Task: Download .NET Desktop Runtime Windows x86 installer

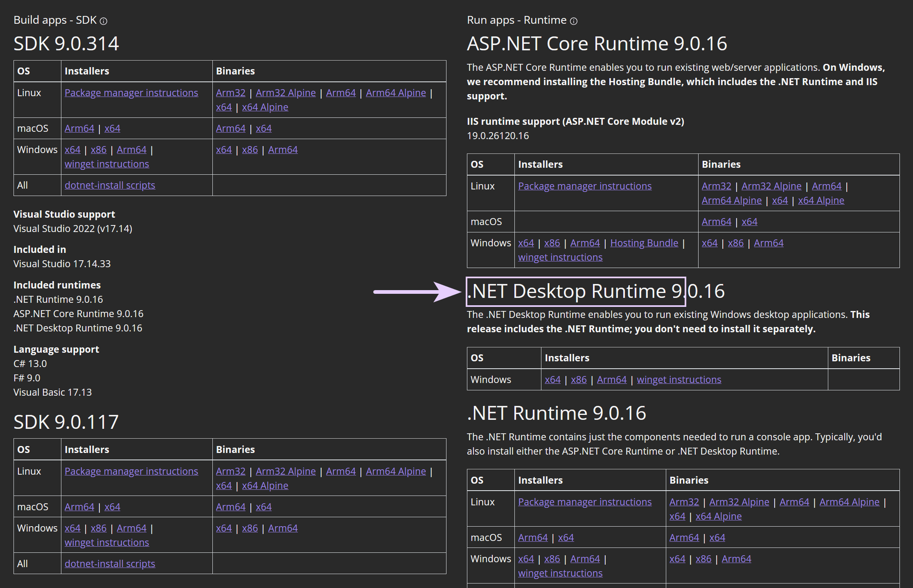Action: click(x=579, y=380)
